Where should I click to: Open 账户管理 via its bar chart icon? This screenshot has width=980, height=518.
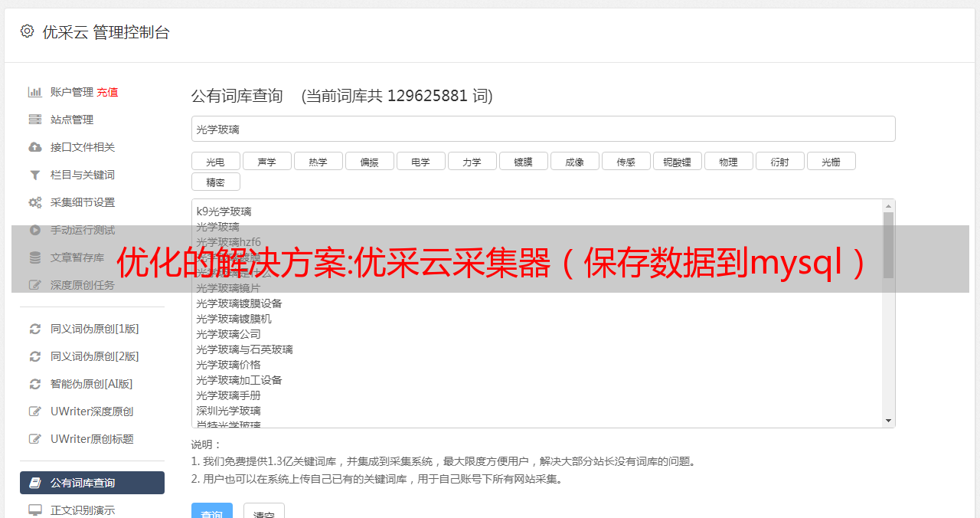point(35,92)
